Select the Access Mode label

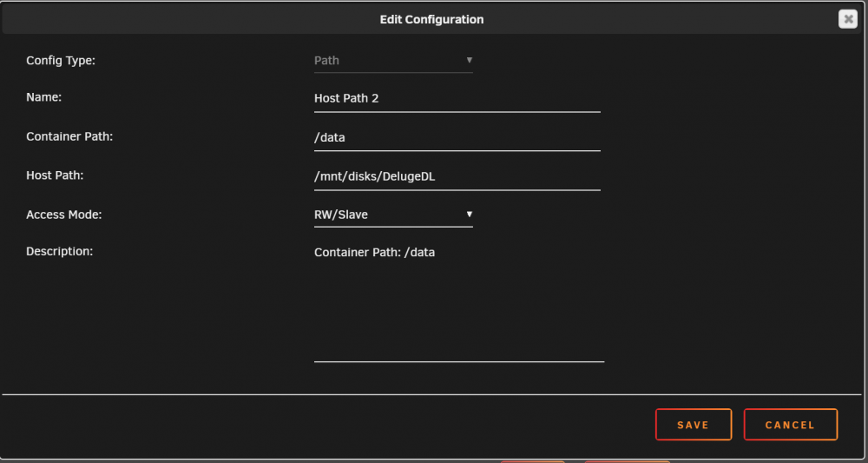(x=64, y=215)
